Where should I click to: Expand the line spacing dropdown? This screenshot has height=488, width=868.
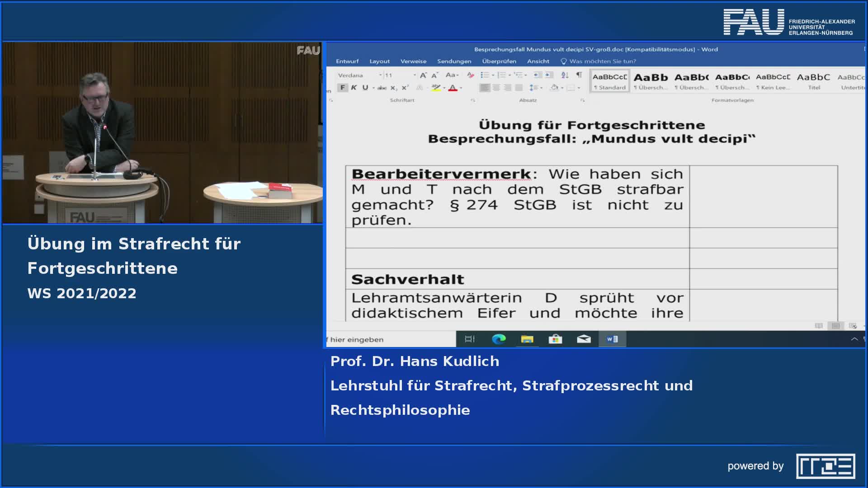542,88
